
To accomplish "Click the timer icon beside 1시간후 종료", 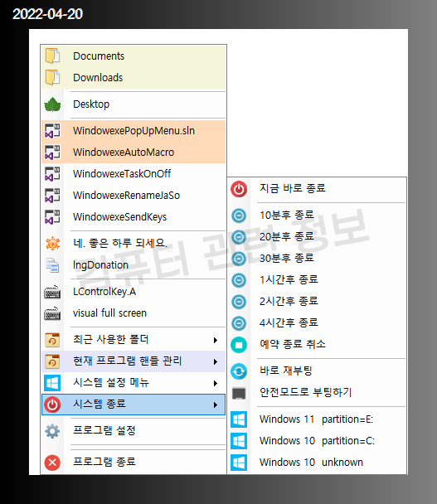I will (x=239, y=280).
